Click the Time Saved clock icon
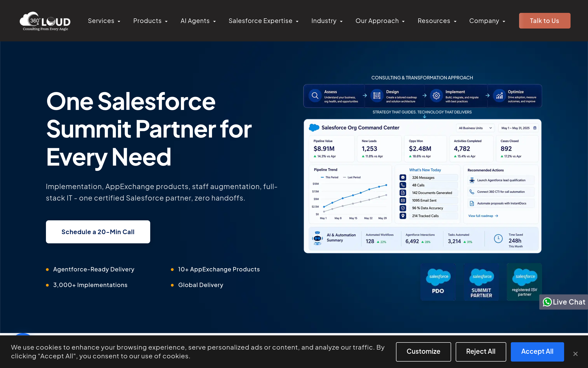Screen dimensions: 588x368 tap(498, 239)
